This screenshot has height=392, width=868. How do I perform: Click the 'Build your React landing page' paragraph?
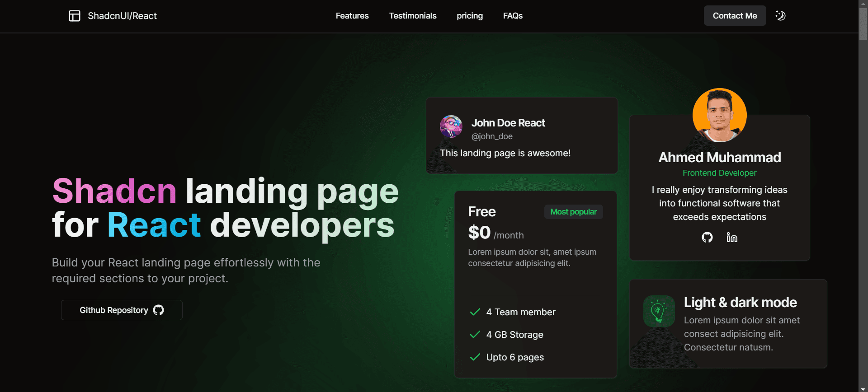[x=186, y=271]
